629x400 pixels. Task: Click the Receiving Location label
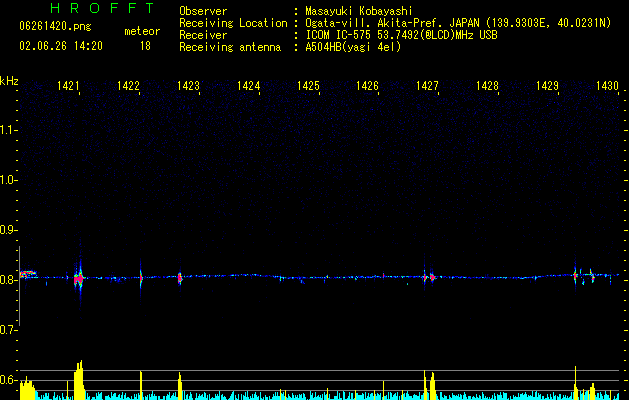click(233, 23)
